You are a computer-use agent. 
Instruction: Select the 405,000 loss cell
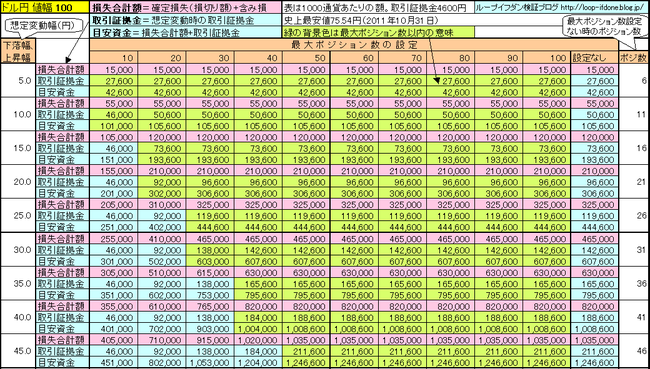[x=114, y=340]
